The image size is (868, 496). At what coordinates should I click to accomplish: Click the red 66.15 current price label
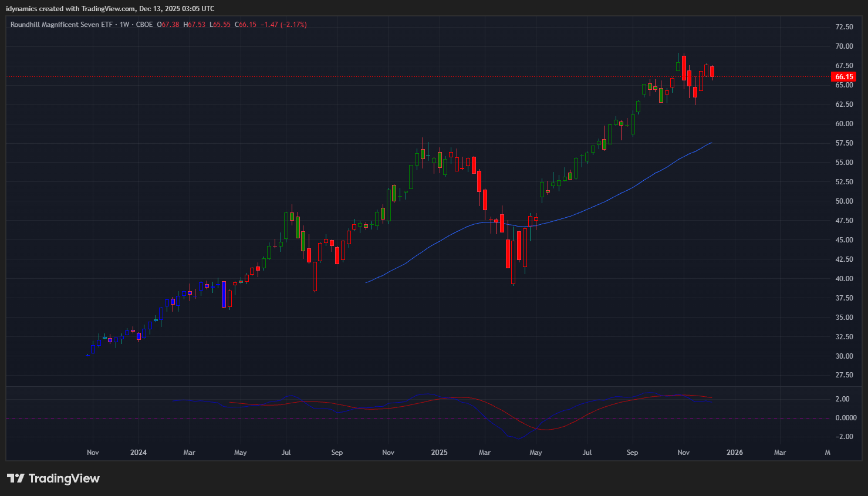pyautogui.click(x=843, y=77)
